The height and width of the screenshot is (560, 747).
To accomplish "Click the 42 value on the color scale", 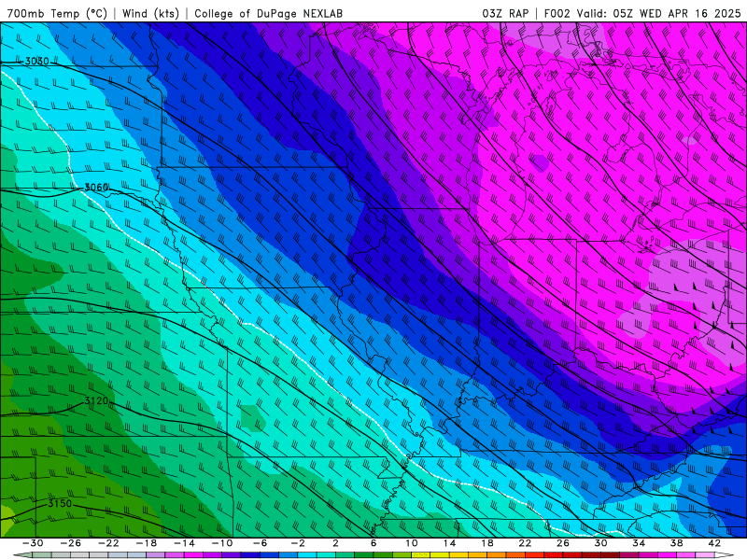I will tap(714, 543).
